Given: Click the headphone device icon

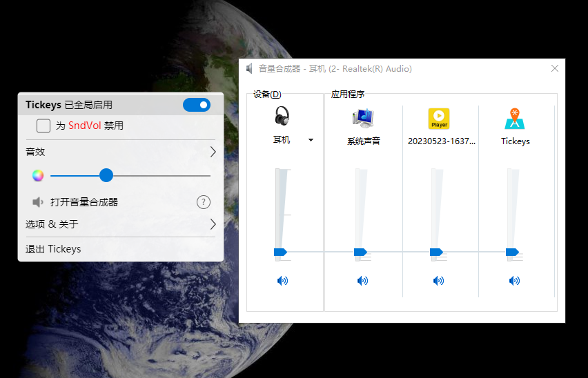Looking at the screenshot, I should point(282,116).
